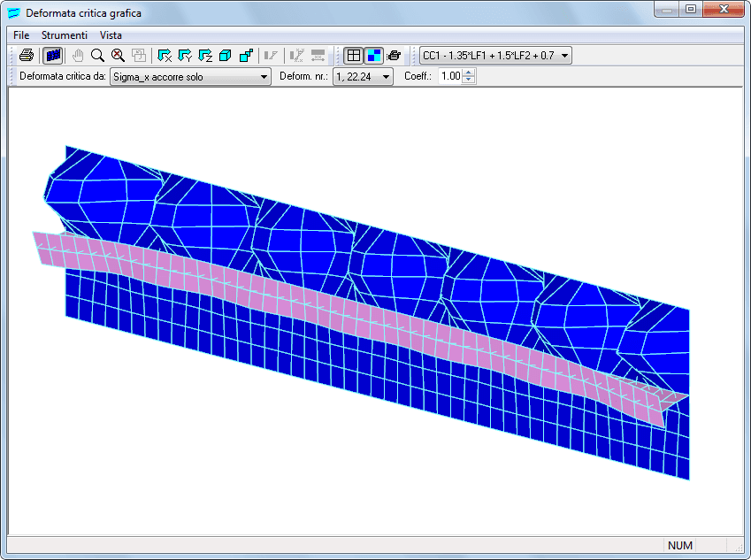Click into the Coeff. value field
The height and width of the screenshot is (560, 751).
click(x=450, y=76)
